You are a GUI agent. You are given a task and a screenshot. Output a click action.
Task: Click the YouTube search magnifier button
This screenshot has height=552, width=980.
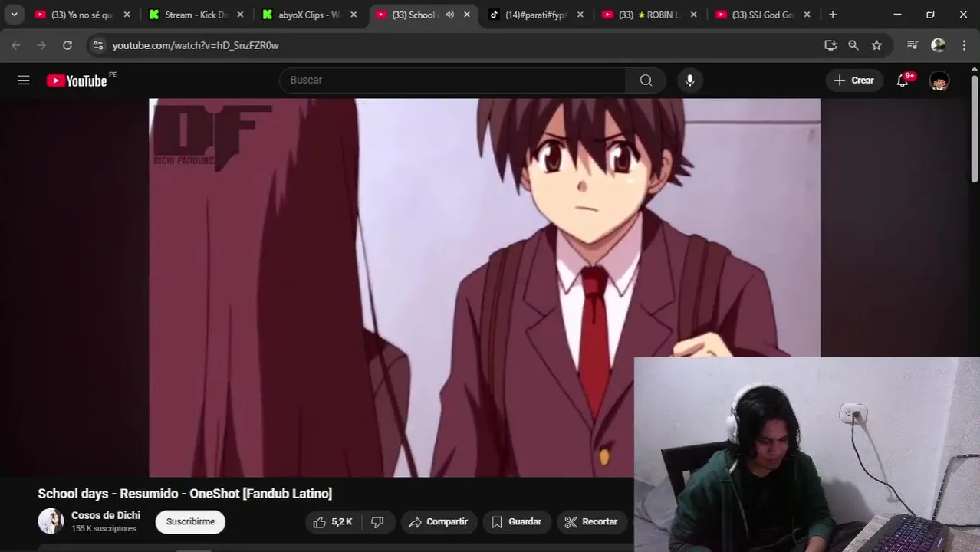pyautogui.click(x=646, y=80)
